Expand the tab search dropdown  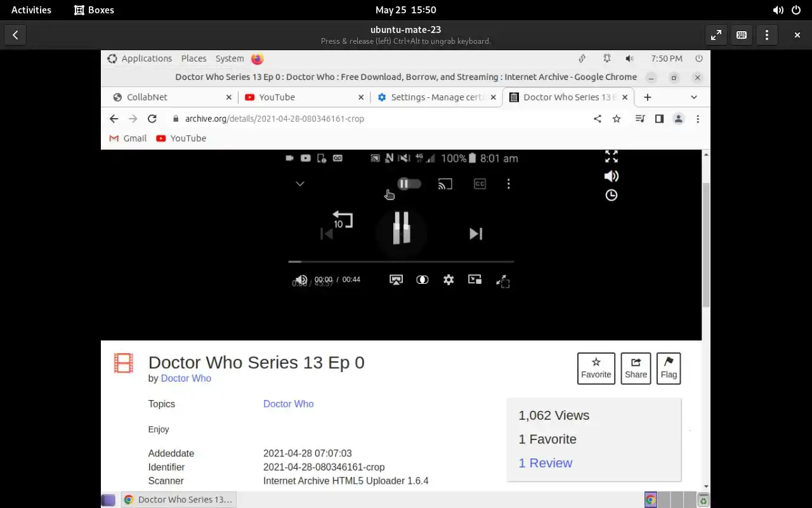694,97
